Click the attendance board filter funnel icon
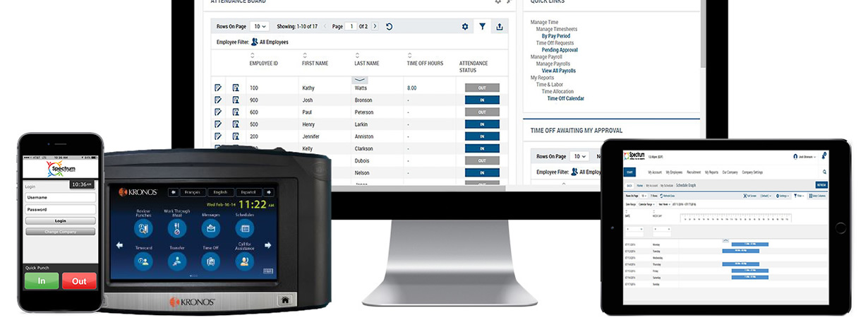 483,27
